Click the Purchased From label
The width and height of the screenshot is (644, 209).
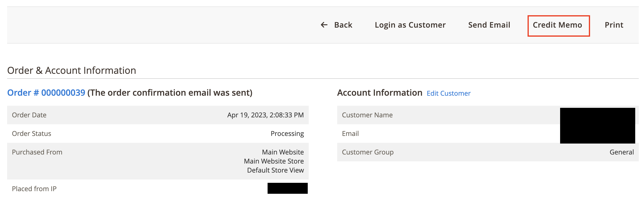point(37,152)
